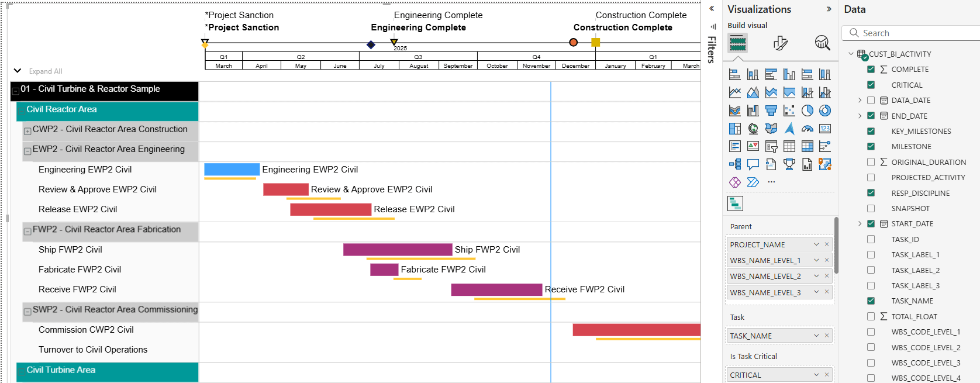Viewport: 980px width, 383px height.
Task: Open the Format visual brush tab
Action: coord(780,43)
